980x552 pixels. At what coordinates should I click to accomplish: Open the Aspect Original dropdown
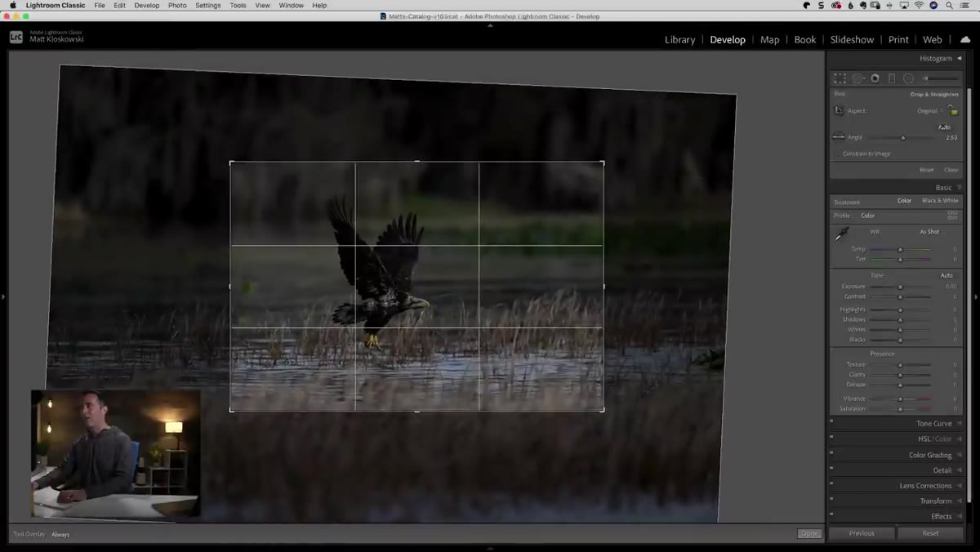point(929,110)
